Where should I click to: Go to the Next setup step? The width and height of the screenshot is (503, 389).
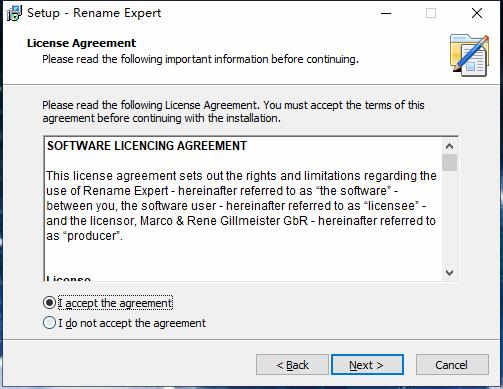tap(367, 365)
